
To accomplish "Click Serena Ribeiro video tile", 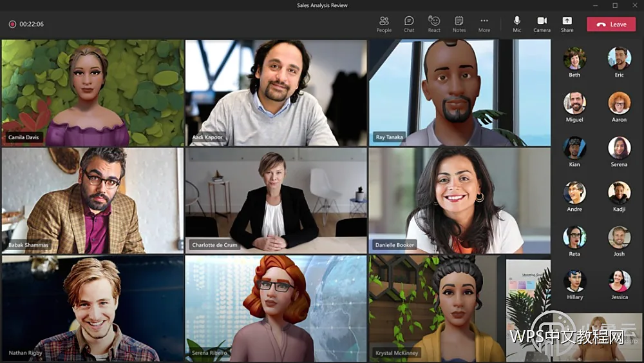I will (x=276, y=308).
